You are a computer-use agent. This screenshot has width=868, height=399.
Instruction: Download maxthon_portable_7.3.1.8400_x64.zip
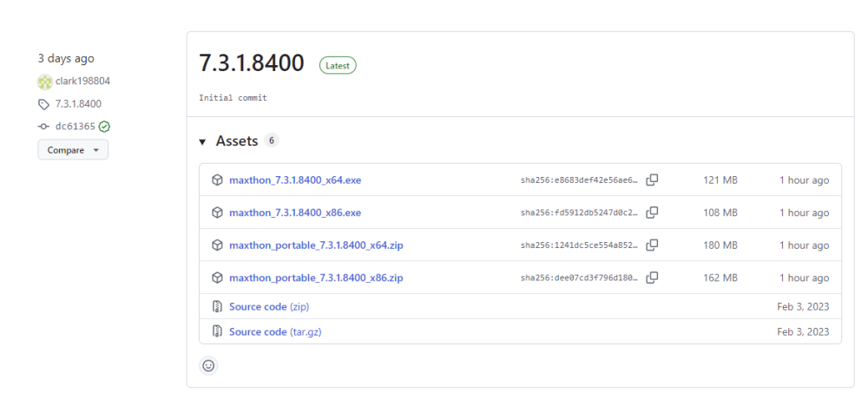click(x=315, y=245)
